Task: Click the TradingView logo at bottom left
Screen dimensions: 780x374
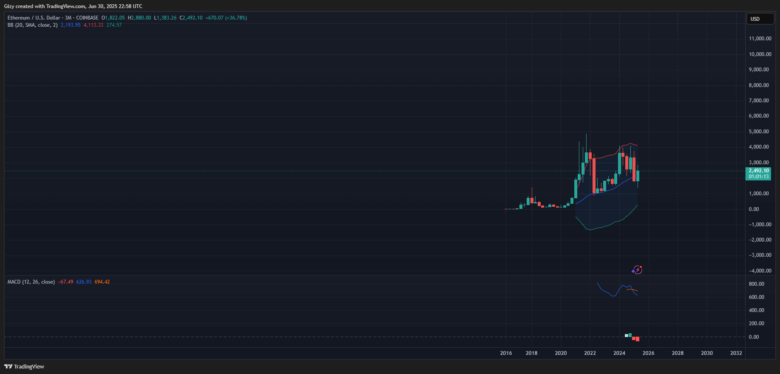Action: [x=24, y=367]
